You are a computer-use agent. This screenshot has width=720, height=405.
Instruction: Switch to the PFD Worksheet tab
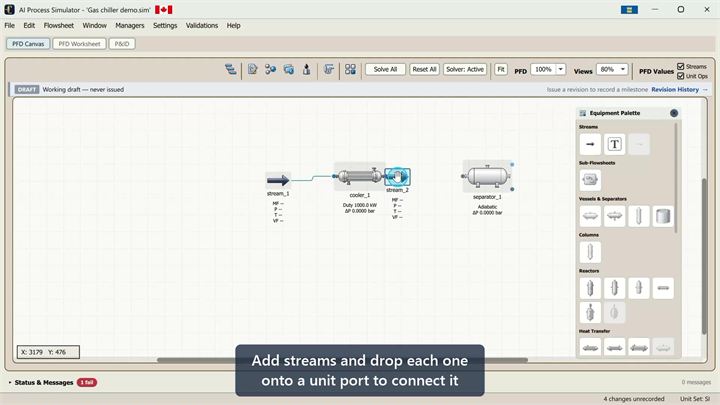[79, 44]
